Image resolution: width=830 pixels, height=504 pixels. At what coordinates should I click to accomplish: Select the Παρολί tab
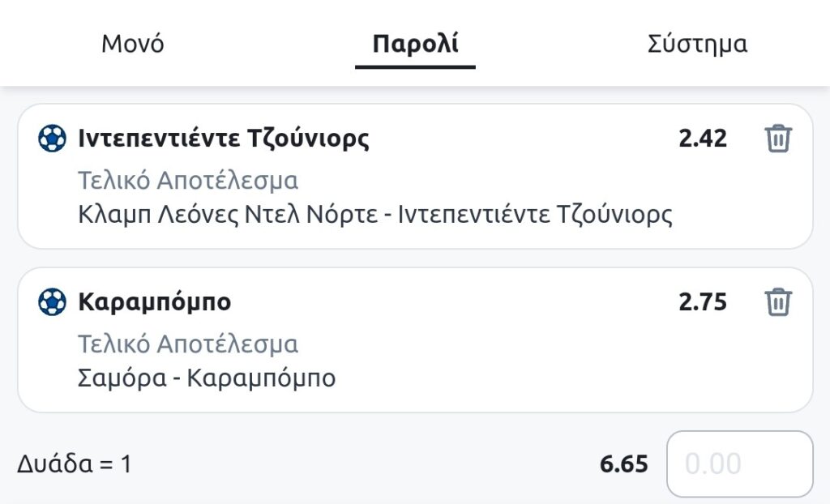415,44
